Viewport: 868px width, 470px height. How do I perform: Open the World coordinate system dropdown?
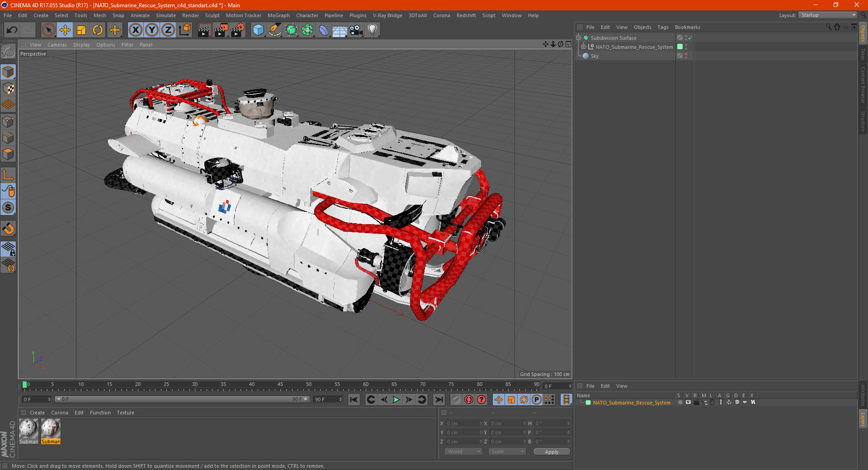(x=463, y=451)
